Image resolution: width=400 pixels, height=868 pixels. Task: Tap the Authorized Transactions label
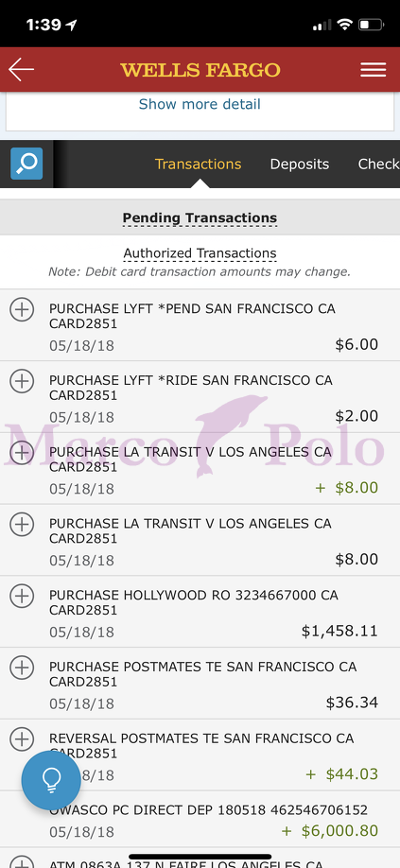click(200, 253)
